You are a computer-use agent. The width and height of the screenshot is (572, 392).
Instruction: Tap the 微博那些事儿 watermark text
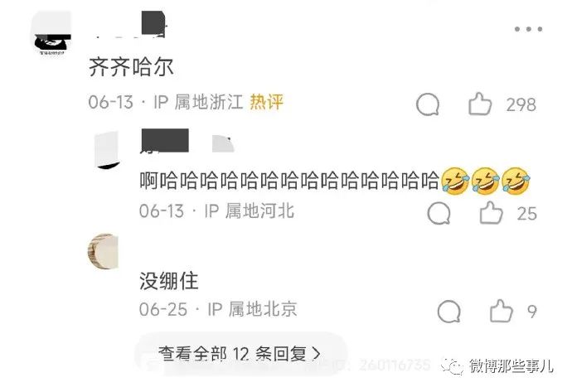[511, 365]
